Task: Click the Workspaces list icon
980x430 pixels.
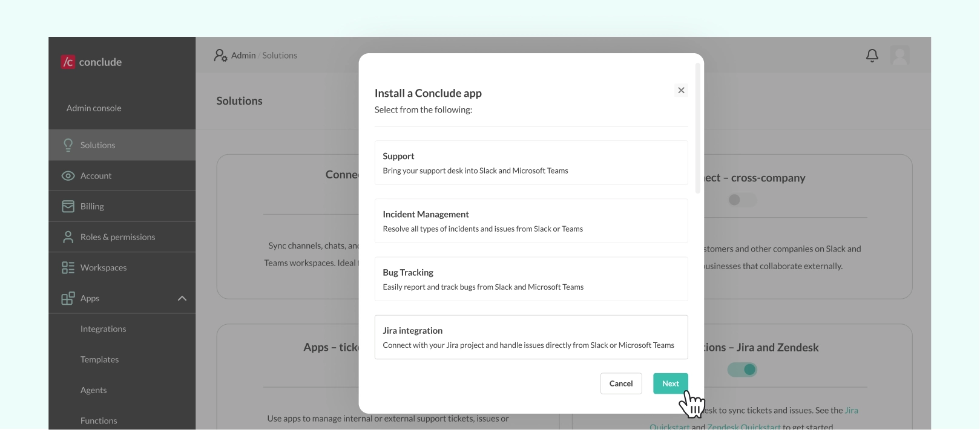Action: click(x=68, y=268)
